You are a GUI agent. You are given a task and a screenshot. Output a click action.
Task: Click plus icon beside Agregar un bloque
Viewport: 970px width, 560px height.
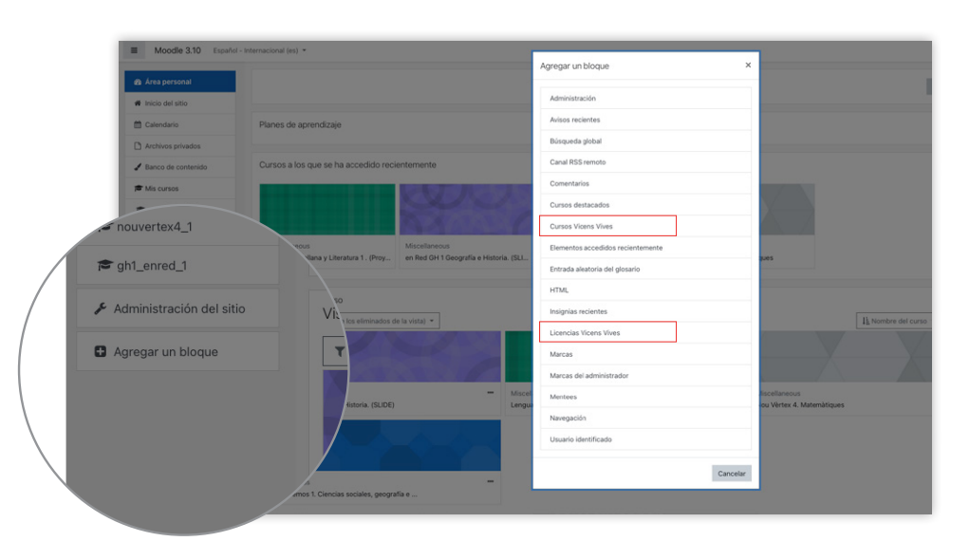pos(101,351)
